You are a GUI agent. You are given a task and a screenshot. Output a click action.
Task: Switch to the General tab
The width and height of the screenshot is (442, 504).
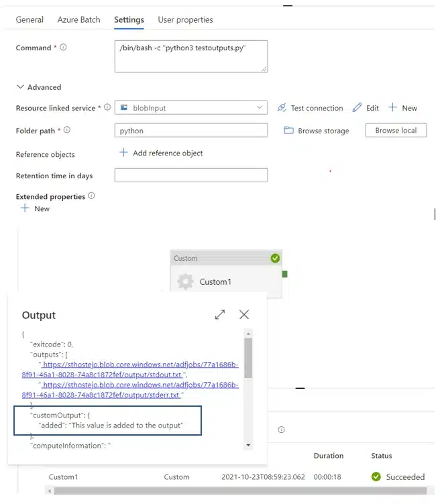[x=30, y=20]
